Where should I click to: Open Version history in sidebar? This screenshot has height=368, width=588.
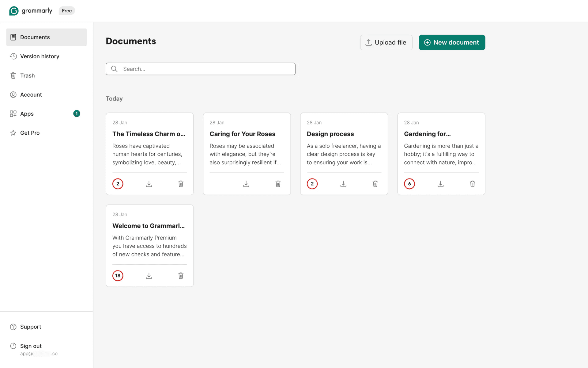pyautogui.click(x=40, y=56)
